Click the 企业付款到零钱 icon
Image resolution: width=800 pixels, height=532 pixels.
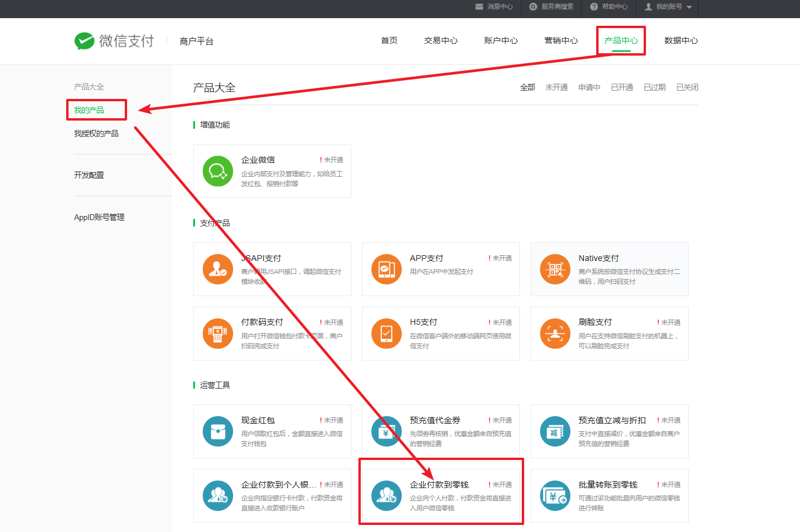387,496
